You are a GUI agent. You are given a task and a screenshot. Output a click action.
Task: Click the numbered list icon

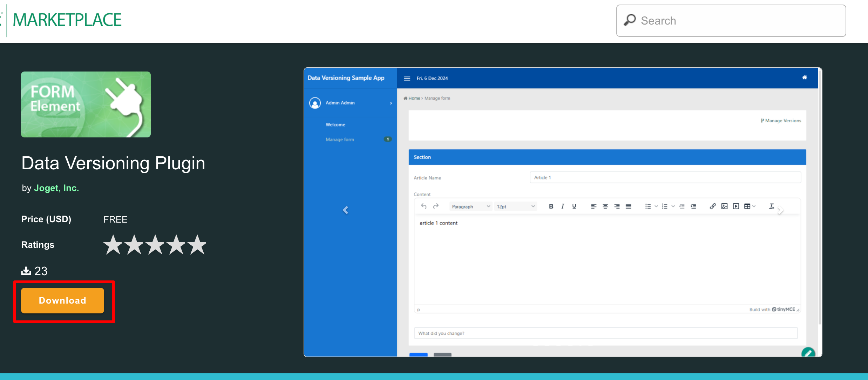(x=665, y=206)
